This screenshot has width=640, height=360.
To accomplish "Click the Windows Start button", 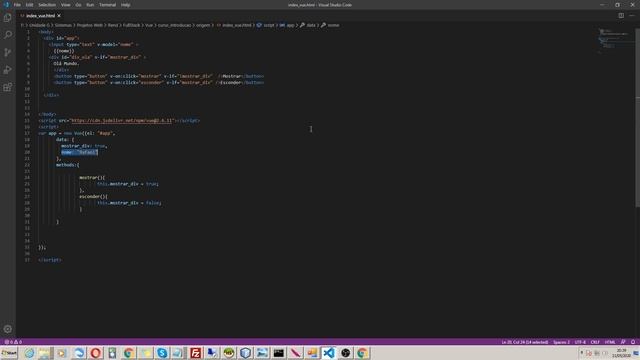I will (9, 353).
